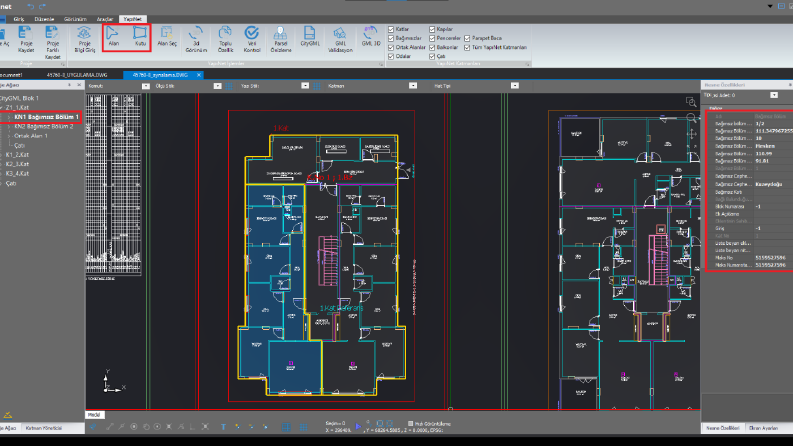
Task: Toggle the Bağımsızlar checkbox
Action: click(391, 38)
